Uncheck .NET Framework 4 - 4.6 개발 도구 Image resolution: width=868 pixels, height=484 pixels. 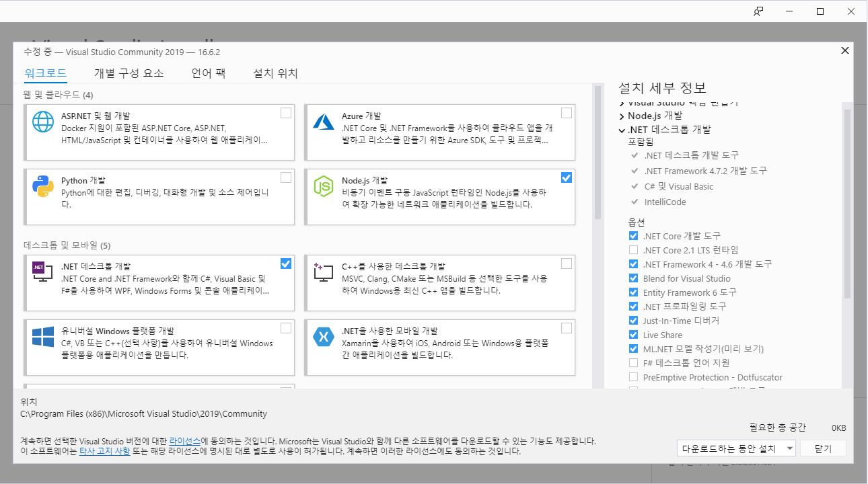633,264
